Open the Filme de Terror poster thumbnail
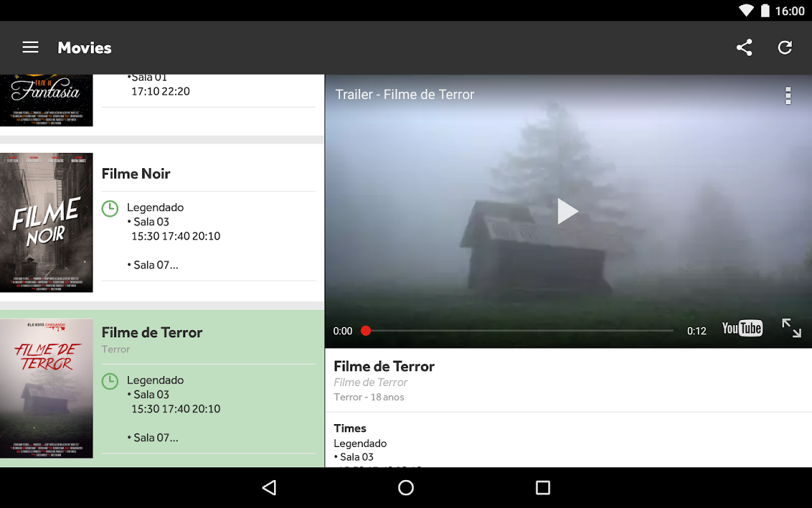This screenshot has height=508, width=812. coord(46,388)
